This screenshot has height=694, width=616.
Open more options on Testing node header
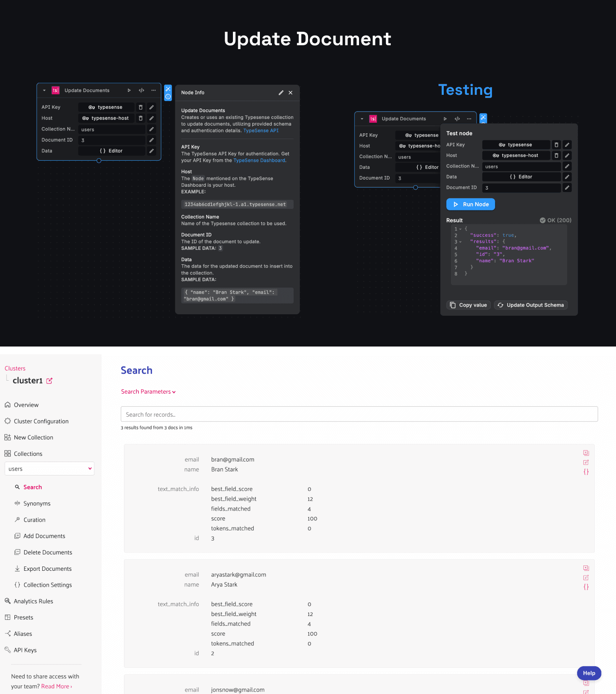[x=469, y=119]
